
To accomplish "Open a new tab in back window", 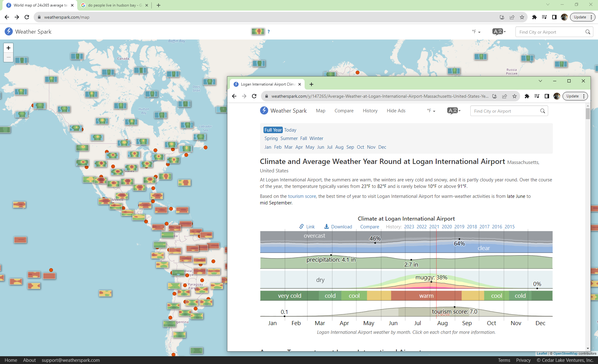I will (x=159, y=5).
